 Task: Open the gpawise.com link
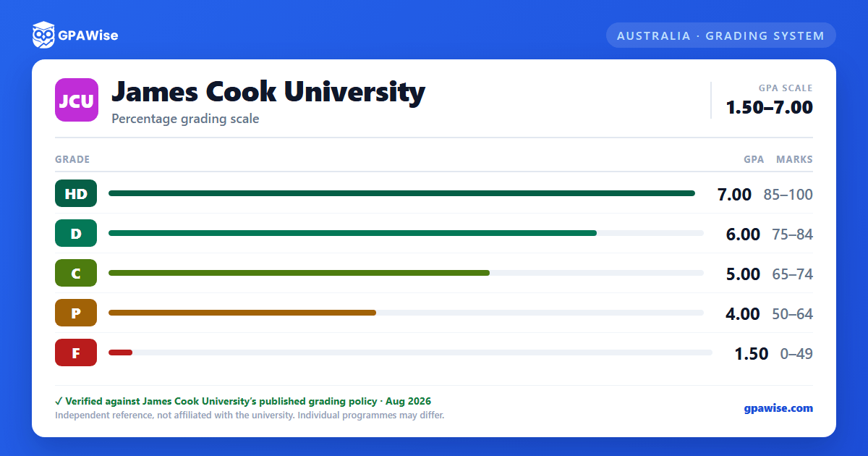click(x=778, y=408)
